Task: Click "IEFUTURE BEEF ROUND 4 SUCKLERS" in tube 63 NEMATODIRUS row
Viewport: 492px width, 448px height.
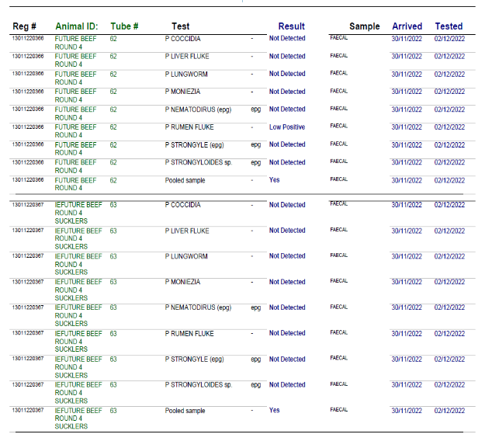Action: (x=78, y=315)
